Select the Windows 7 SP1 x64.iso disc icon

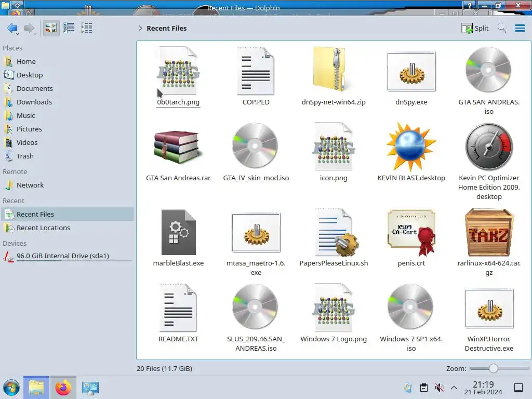(x=410, y=307)
